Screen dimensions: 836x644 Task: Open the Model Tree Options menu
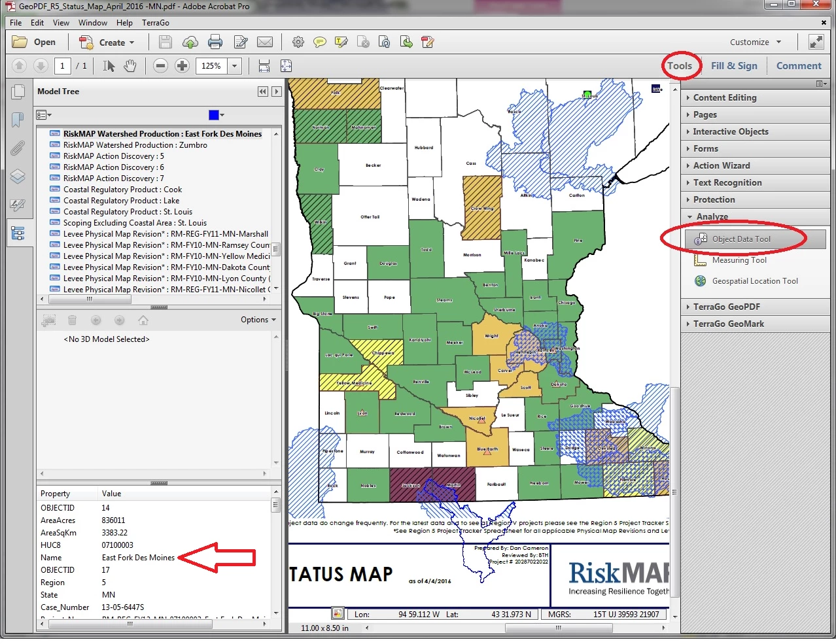pyautogui.click(x=258, y=320)
